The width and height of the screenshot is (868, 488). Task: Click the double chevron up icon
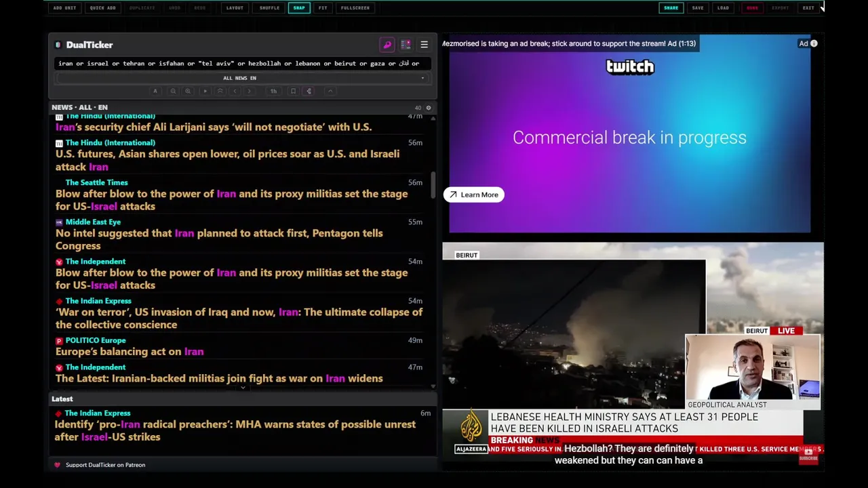click(220, 91)
